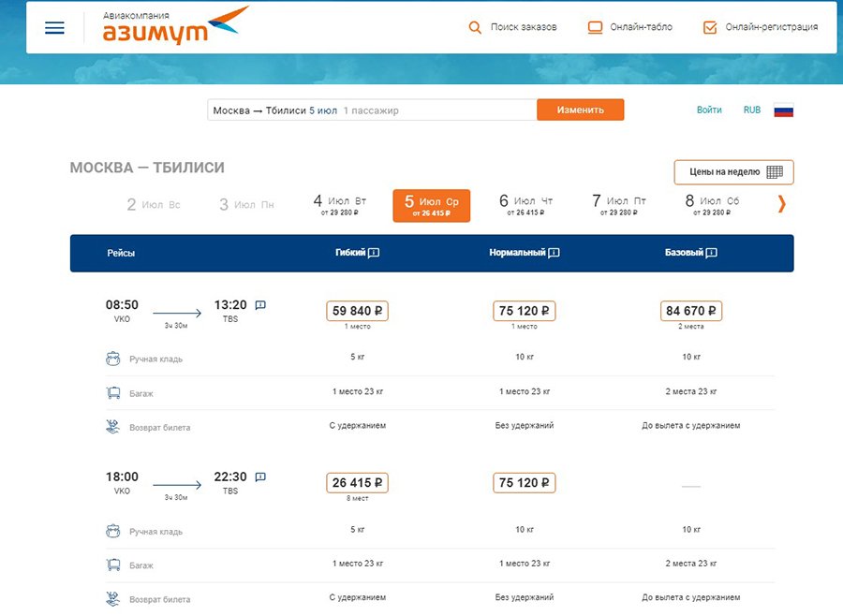Show info for Нормальный fare
Screen dimensions: 843x616
[554, 253]
